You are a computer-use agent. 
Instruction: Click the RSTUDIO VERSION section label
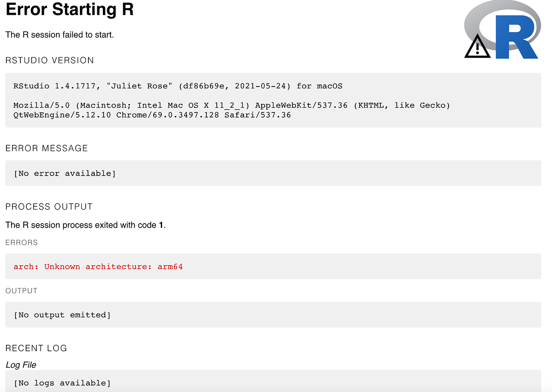pyautogui.click(x=50, y=60)
